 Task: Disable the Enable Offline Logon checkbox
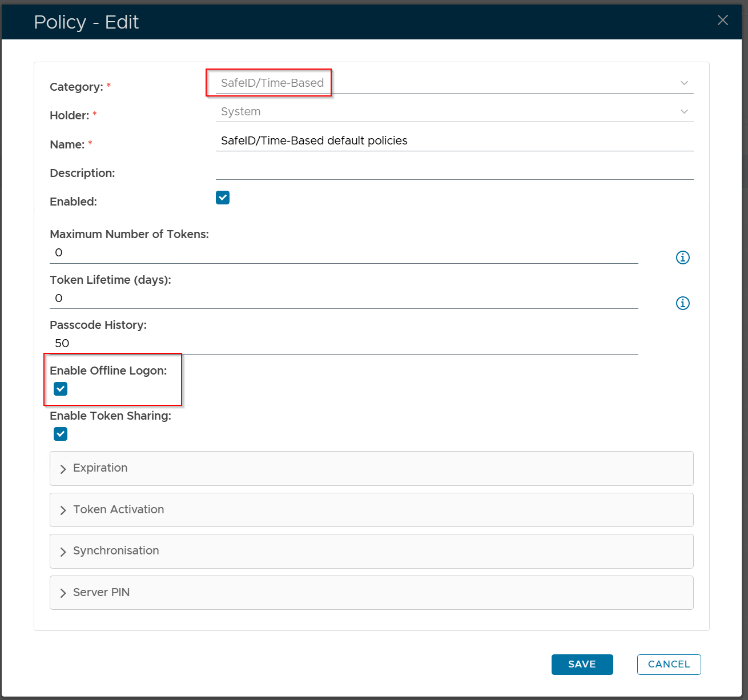61,389
